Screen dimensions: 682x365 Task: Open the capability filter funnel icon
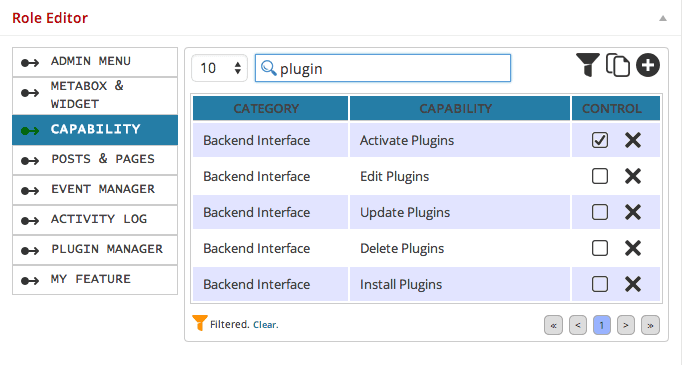pos(588,65)
